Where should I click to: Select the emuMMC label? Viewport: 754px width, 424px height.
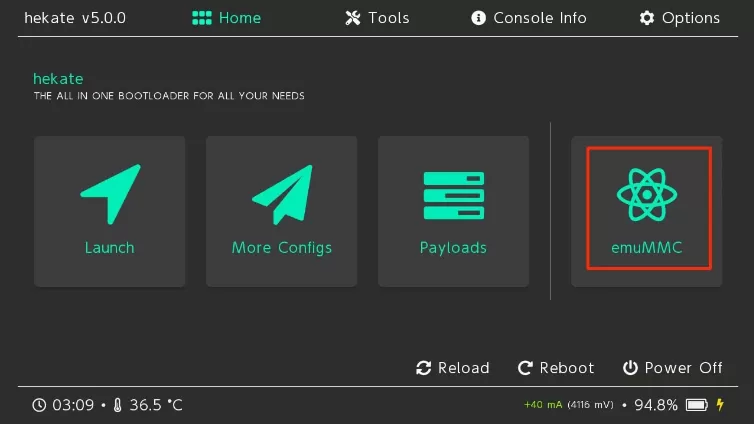[646, 248]
